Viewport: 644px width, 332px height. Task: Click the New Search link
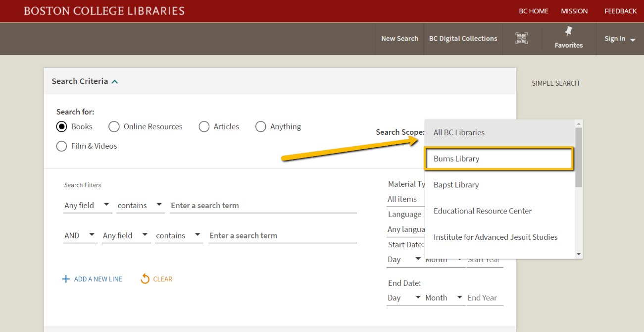[x=399, y=39]
